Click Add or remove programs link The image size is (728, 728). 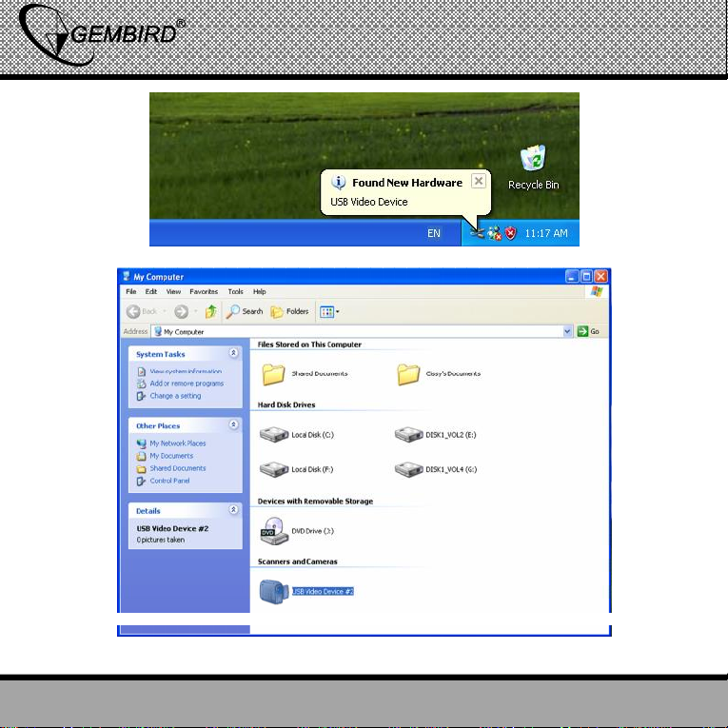pyautogui.click(x=187, y=384)
